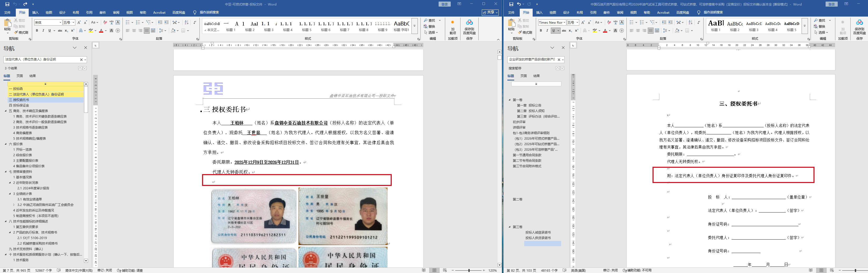Click decrease indent icon in right Word ribbon

pyautogui.click(x=664, y=23)
